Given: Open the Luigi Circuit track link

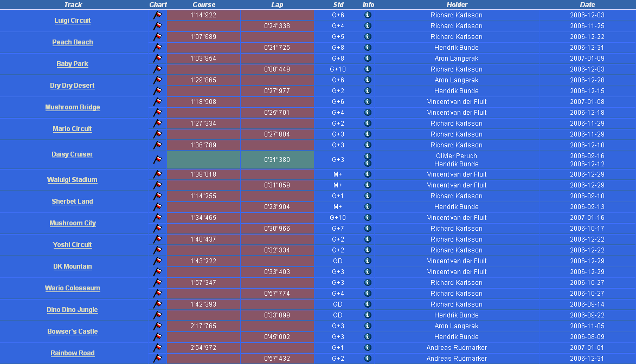Looking at the screenshot, I should pos(73,21).
